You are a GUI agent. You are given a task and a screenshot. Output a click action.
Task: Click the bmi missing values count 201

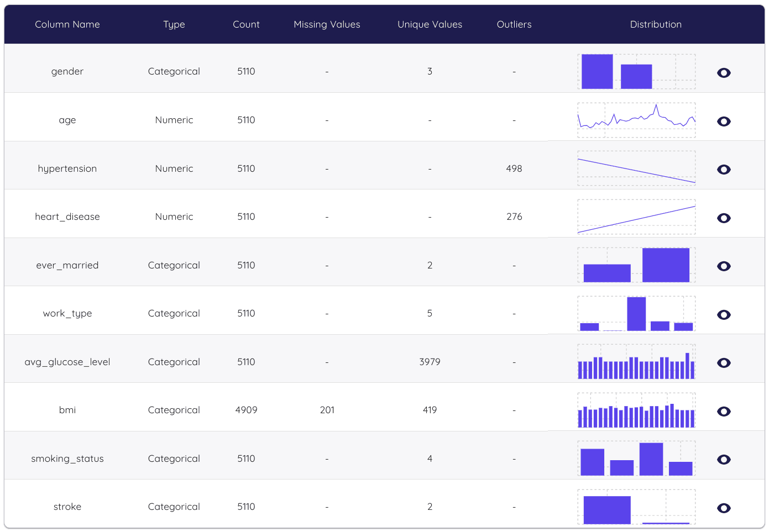tap(327, 410)
